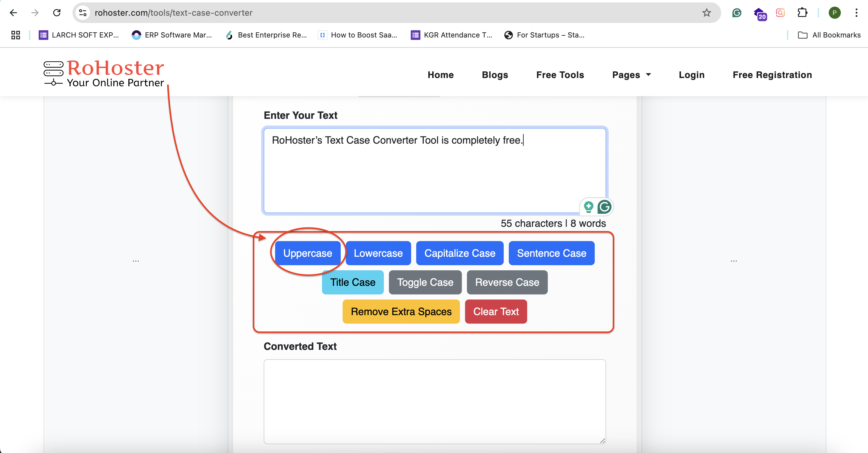This screenshot has height=453, width=868.
Task: Open the All Bookmarks folder
Action: 829,35
